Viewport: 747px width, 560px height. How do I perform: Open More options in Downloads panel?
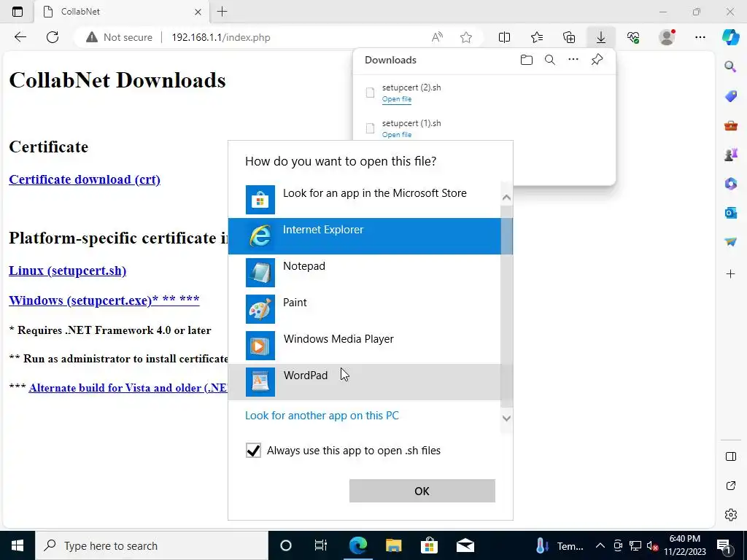573,60
